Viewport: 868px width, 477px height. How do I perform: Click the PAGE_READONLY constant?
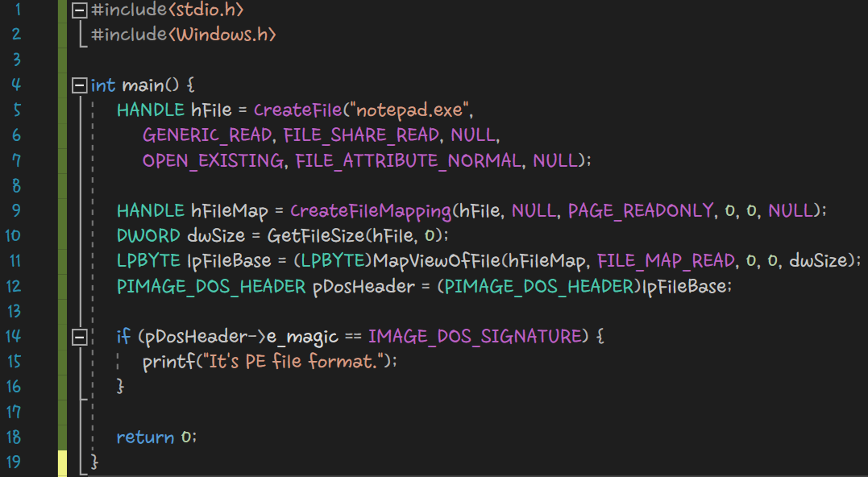641,211
